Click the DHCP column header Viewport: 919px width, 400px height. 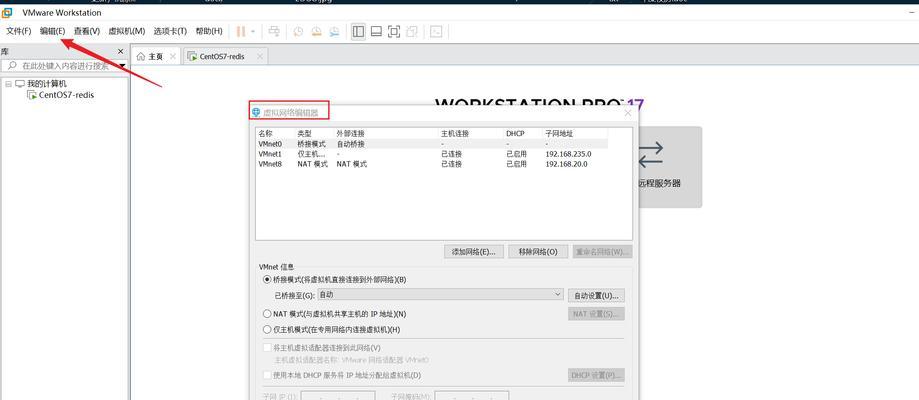[x=515, y=134]
